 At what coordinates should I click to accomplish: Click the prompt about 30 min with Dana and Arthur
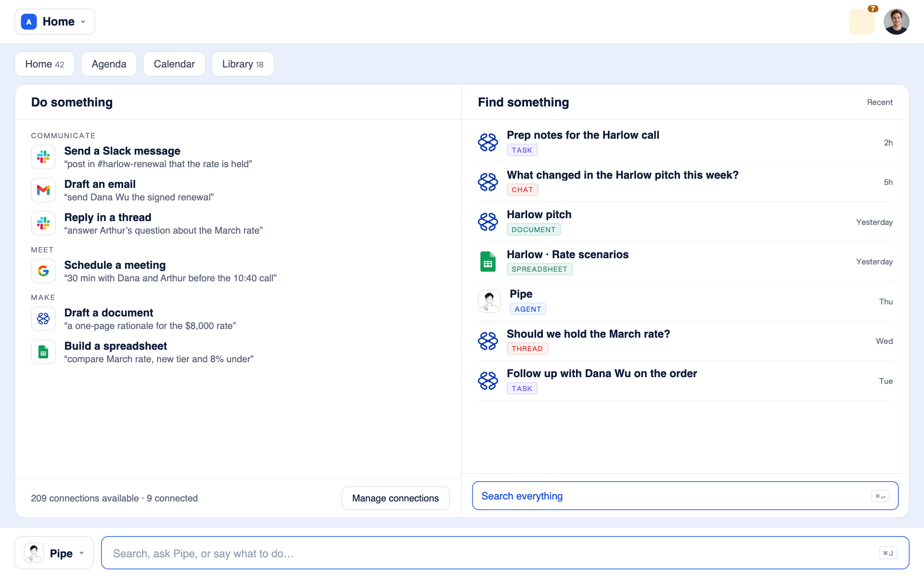(x=170, y=278)
